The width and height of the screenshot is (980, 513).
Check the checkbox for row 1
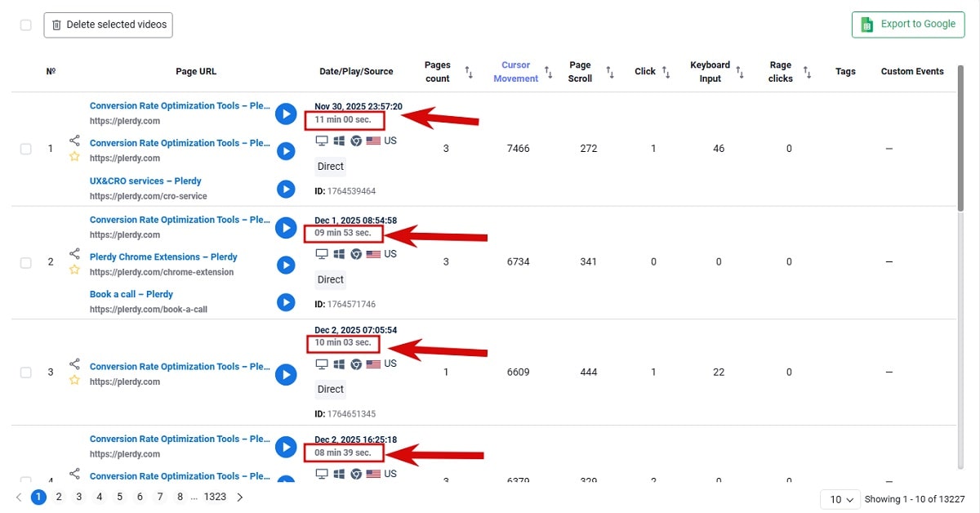tap(25, 149)
